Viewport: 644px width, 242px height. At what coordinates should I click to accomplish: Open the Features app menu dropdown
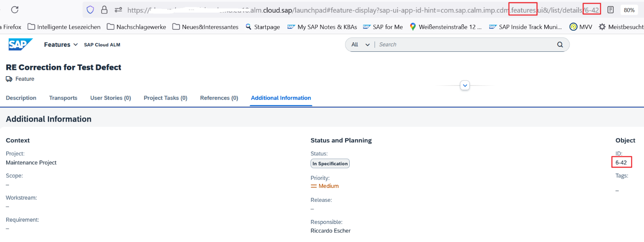pos(61,45)
